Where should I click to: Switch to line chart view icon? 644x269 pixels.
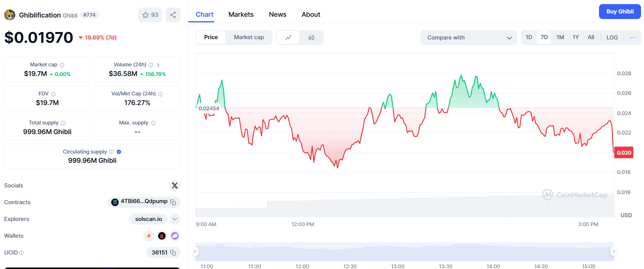click(x=288, y=38)
